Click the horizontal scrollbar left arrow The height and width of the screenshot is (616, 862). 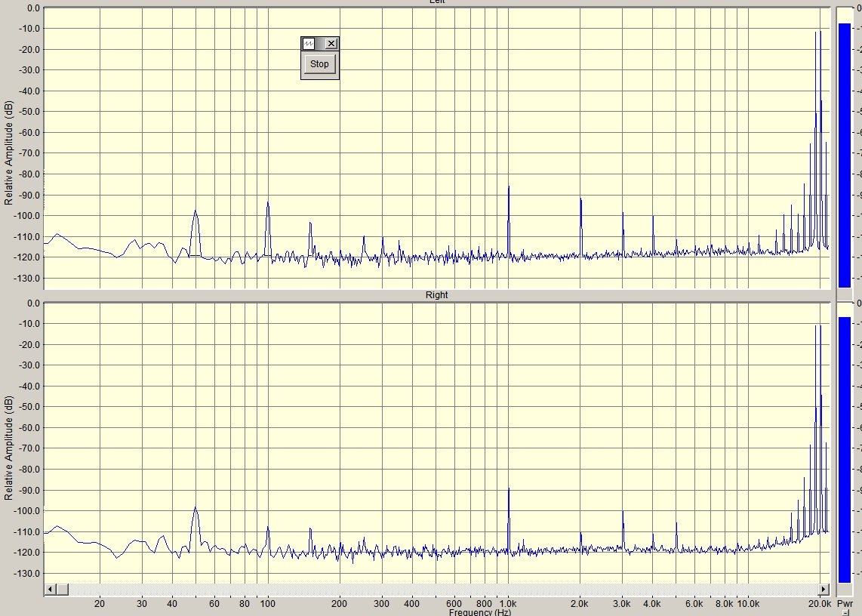click(x=50, y=589)
